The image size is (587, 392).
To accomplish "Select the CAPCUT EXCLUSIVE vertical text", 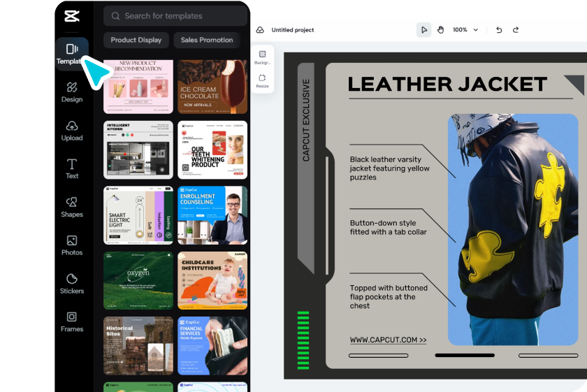I will click(x=306, y=120).
